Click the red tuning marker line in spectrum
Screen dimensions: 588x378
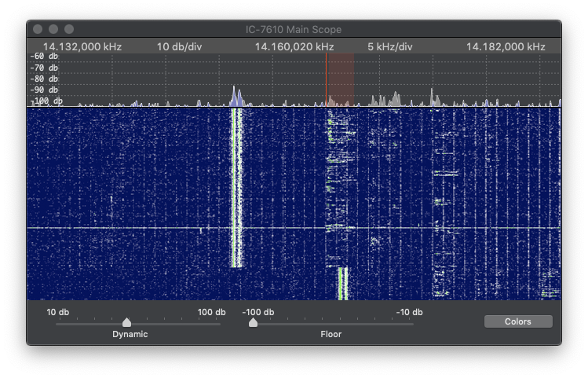pyautogui.click(x=326, y=79)
